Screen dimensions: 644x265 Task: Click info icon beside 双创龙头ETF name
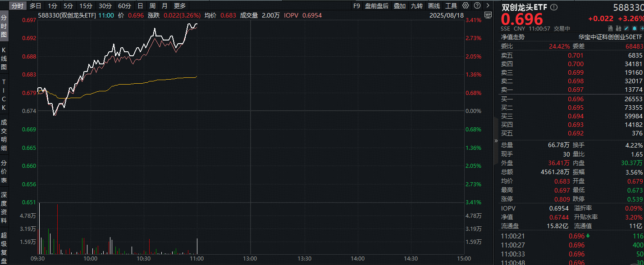(x=554, y=8)
